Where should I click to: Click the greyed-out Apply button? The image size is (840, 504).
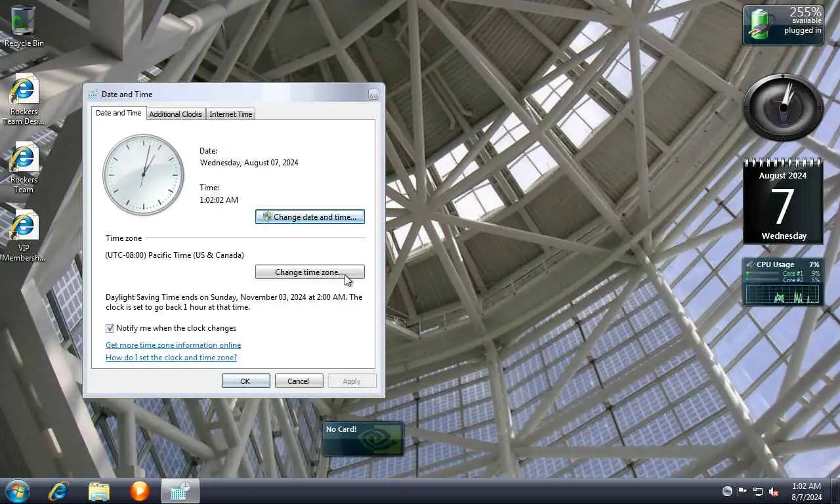tap(352, 381)
